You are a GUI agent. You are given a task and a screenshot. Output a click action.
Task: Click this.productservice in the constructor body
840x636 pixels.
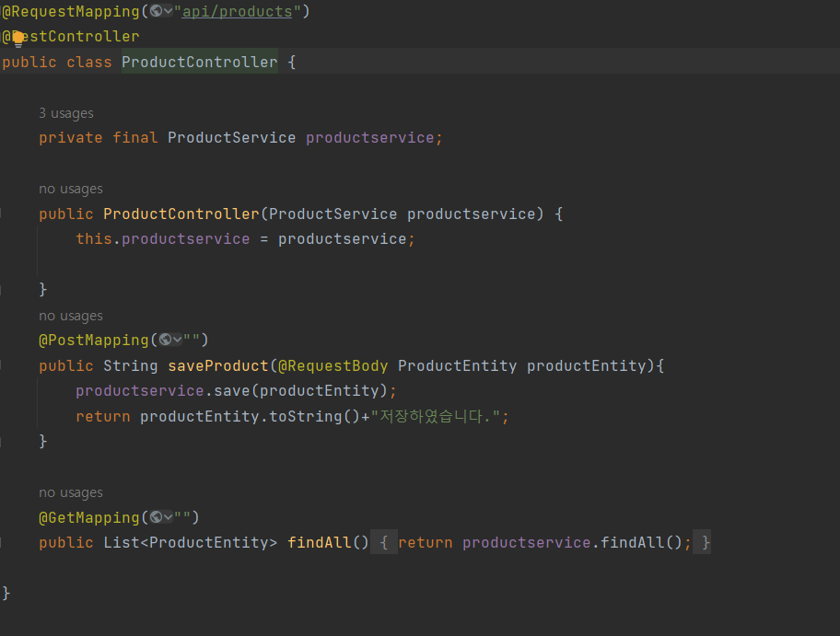tap(162, 238)
